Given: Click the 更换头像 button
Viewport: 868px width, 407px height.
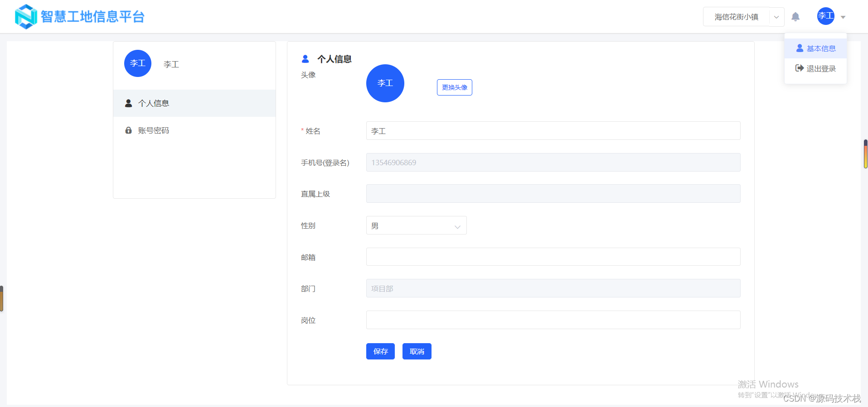Looking at the screenshot, I should tap(455, 87).
